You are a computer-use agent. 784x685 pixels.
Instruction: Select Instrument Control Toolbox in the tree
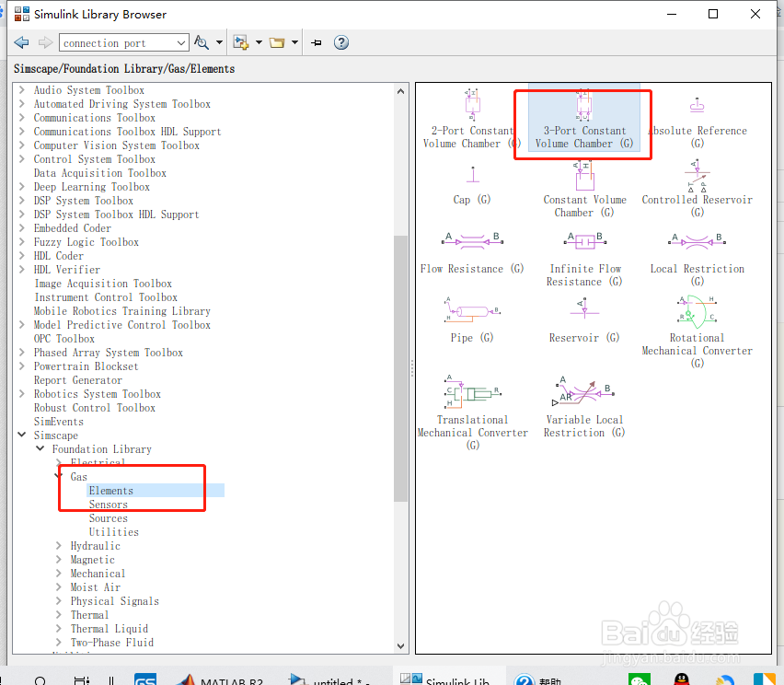(x=106, y=296)
